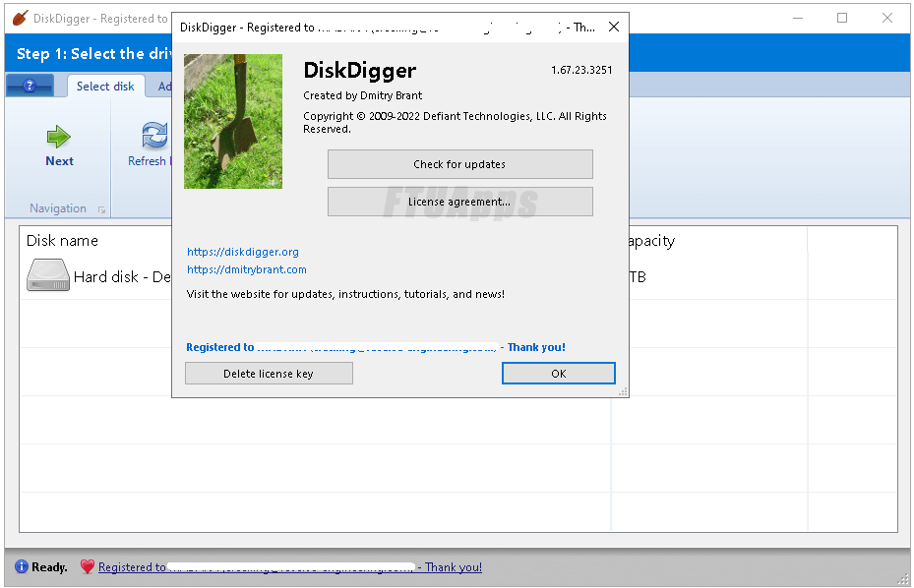Screen dimensions: 914x588
Task: Click the Created by Dmitry Brant text
Action: (363, 95)
